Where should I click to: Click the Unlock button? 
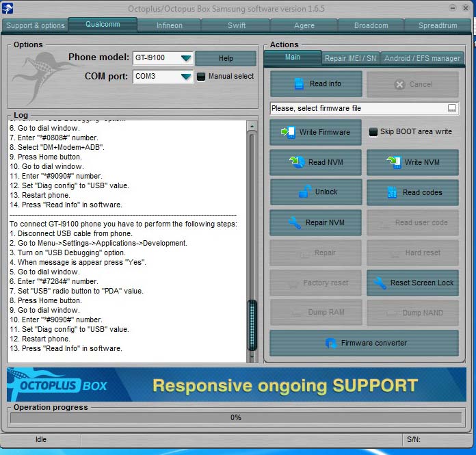tap(316, 192)
